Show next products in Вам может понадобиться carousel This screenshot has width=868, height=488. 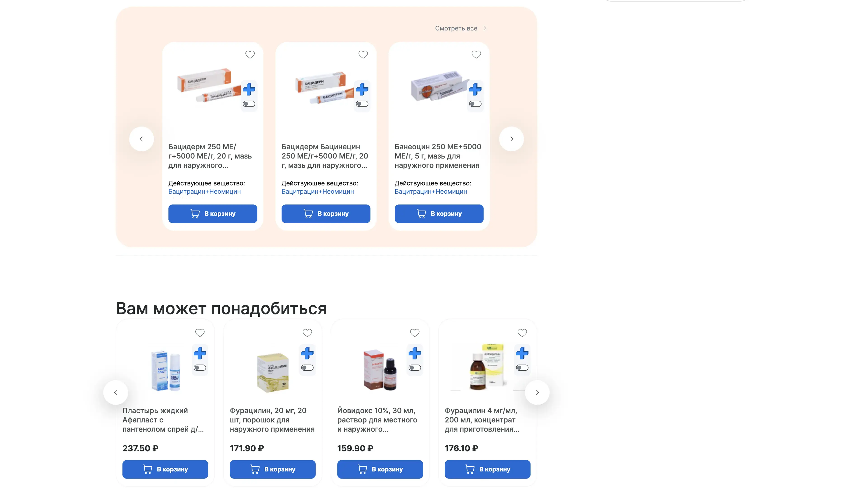pos(537,392)
